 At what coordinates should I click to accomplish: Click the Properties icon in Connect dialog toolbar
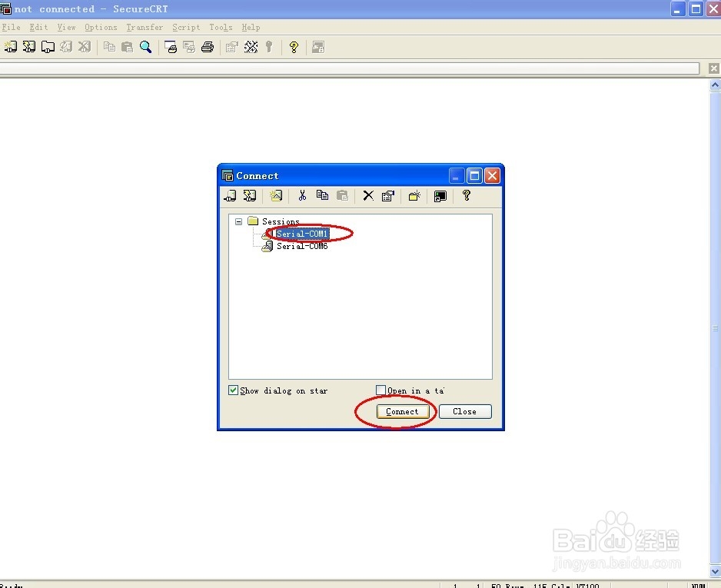[x=388, y=196]
